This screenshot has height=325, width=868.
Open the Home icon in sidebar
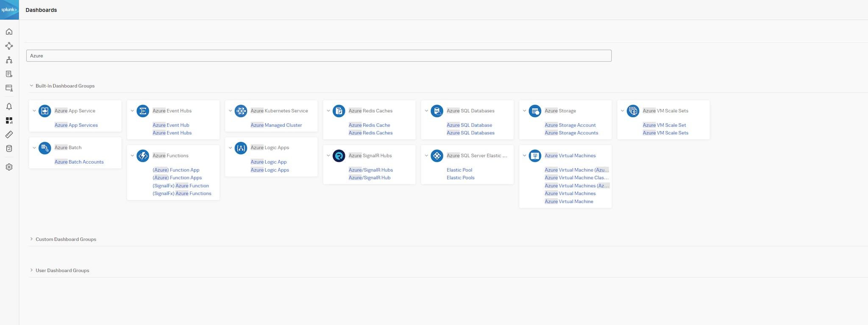(9, 32)
